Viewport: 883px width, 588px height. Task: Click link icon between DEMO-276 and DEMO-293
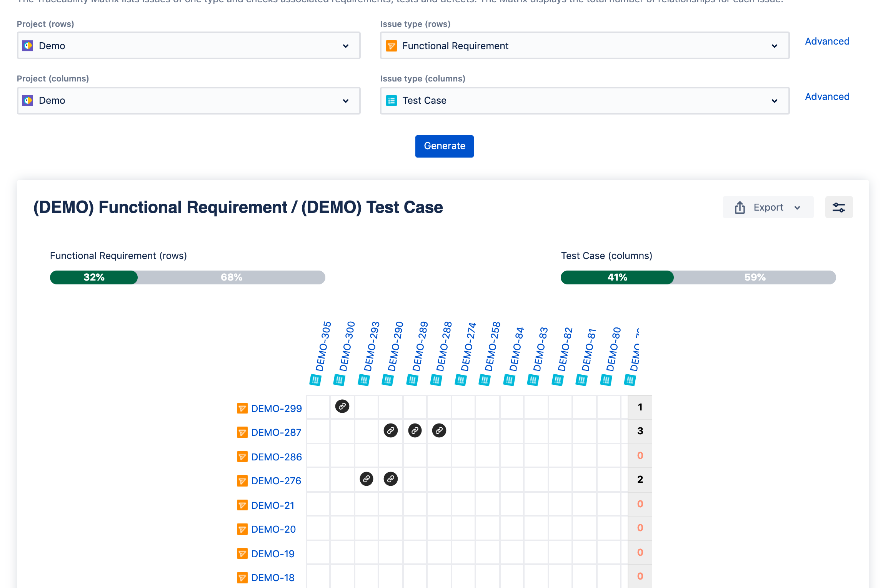[367, 479]
